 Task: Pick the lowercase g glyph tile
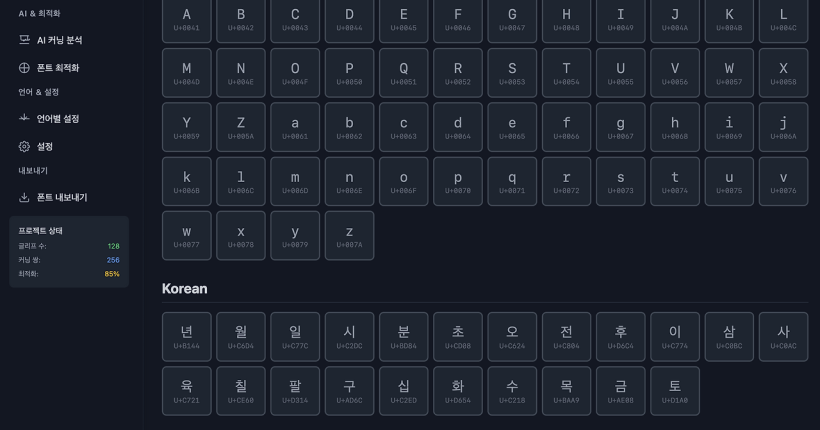click(x=621, y=127)
